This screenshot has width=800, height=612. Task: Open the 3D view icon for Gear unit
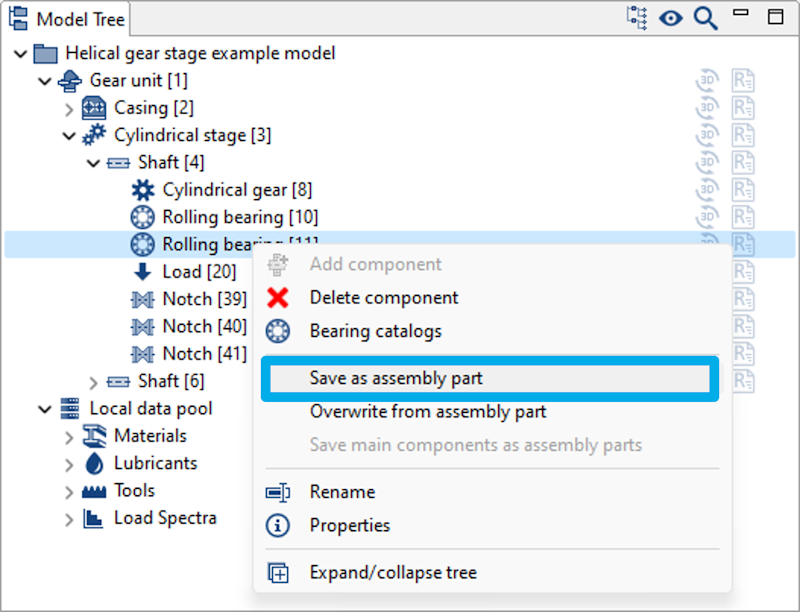tap(707, 80)
